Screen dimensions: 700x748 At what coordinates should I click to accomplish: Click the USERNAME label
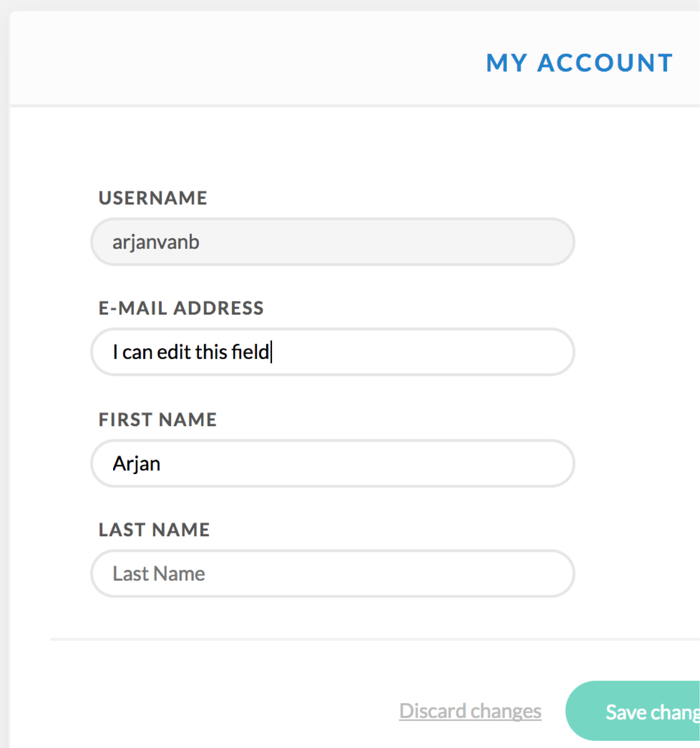click(x=153, y=198)
